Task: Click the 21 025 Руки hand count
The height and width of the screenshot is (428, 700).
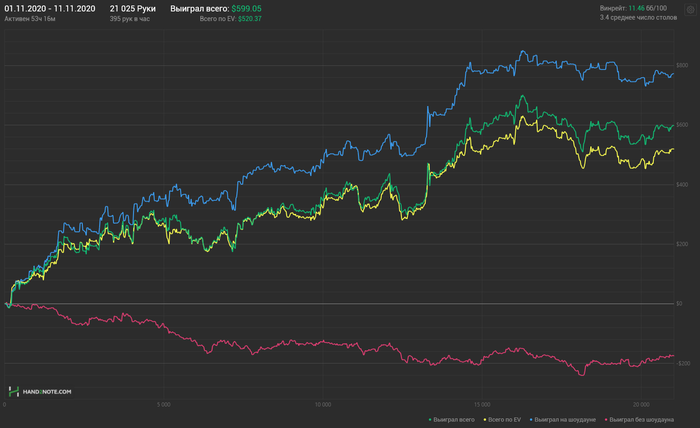Action: (x=133, y=8)
